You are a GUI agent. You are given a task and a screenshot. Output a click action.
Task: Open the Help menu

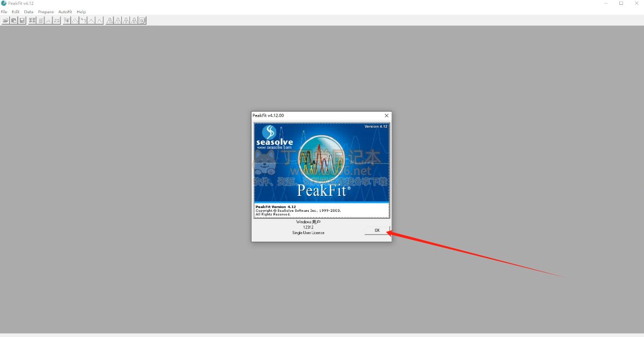pos(81,12)
